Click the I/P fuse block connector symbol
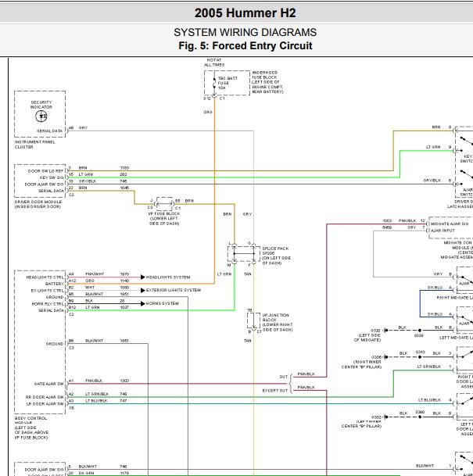Screen dimensions: 473x476 pyautogui.click(x=164, y=204)
